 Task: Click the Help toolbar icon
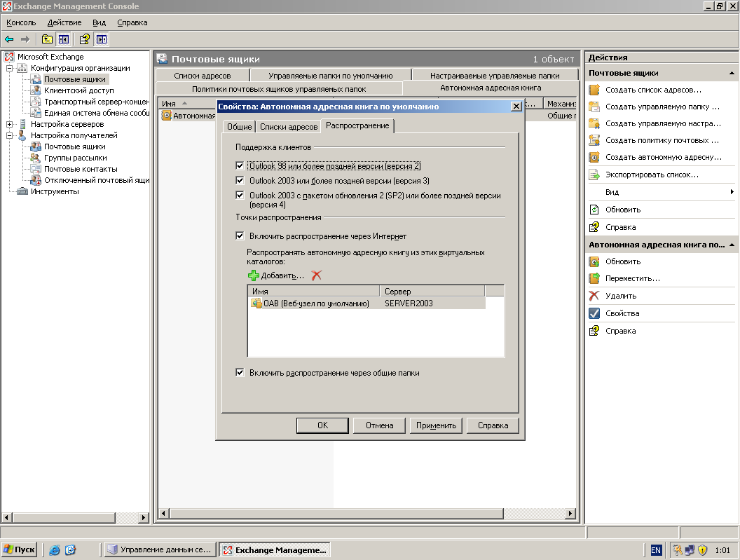(85, 39)
